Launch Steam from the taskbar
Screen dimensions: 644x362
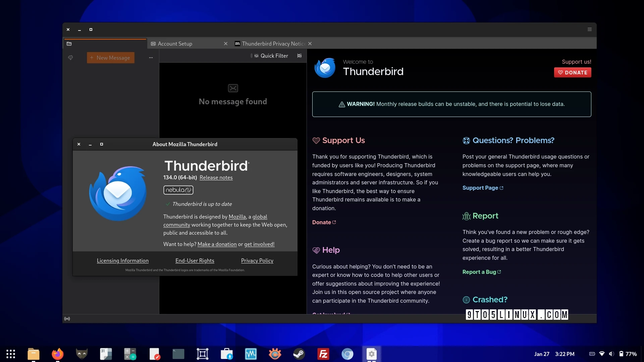click(299, 354)
